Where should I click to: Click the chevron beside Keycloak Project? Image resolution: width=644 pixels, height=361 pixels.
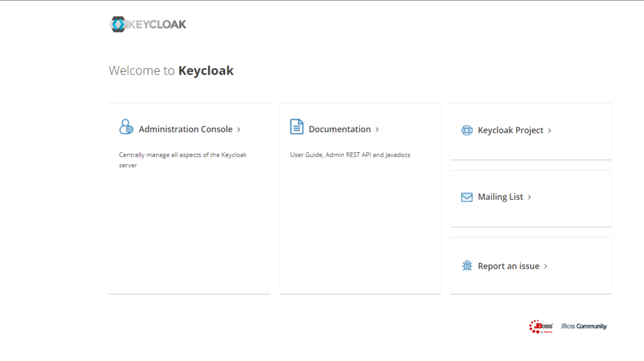tap(550, 131)
